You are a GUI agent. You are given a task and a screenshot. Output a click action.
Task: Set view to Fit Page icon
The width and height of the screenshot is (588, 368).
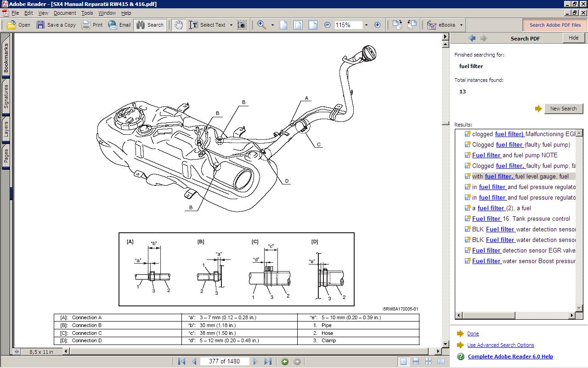(298, 25)
